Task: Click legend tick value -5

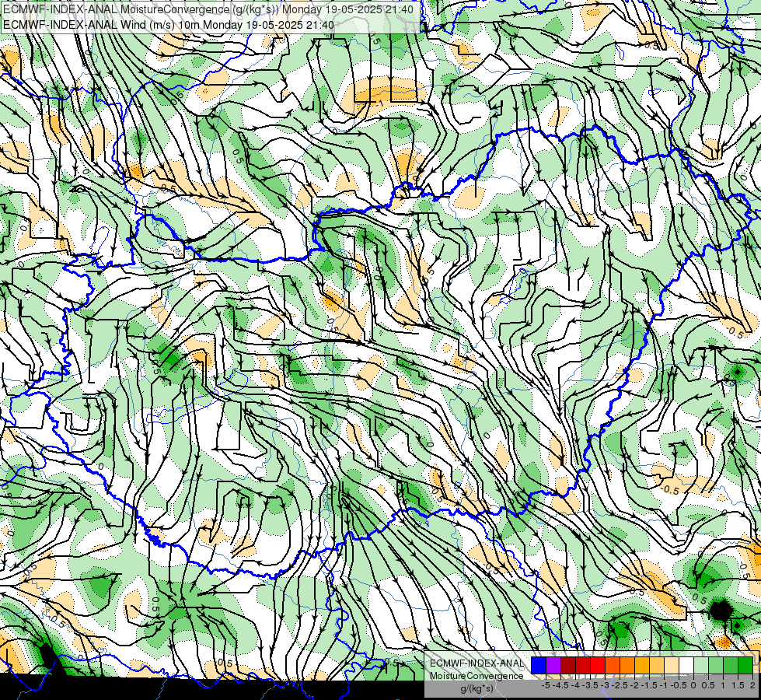Action: coord(546,685)
